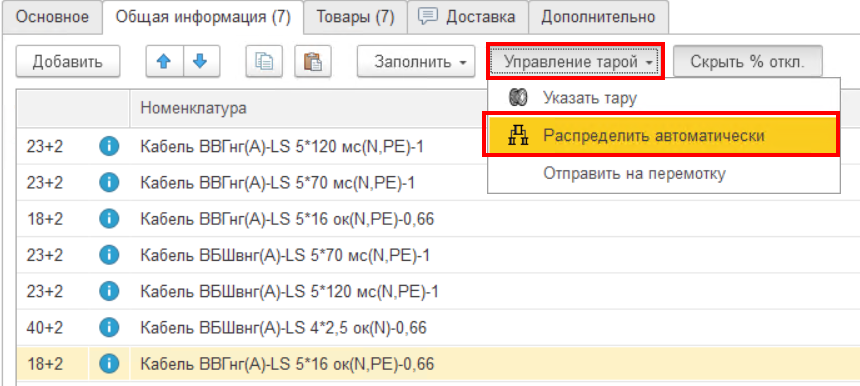860x386 pixels.
Task: Click the Добавить button
Action: pos(67,61)
